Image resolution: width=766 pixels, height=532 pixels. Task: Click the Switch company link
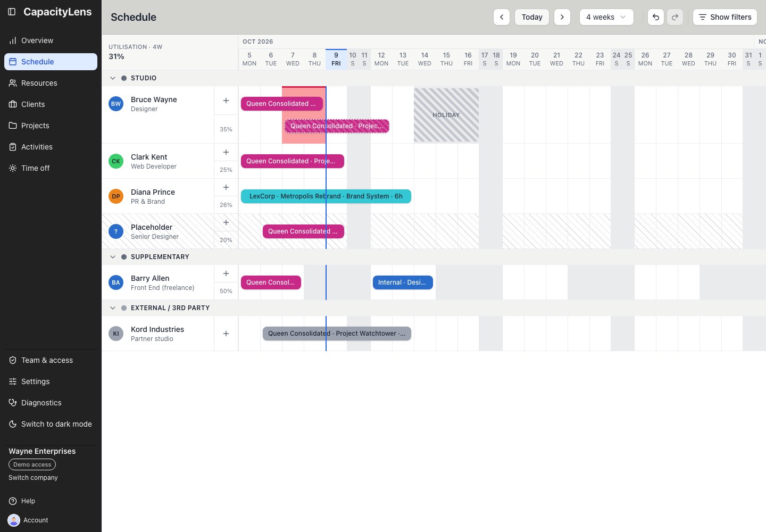pos(33,478)
